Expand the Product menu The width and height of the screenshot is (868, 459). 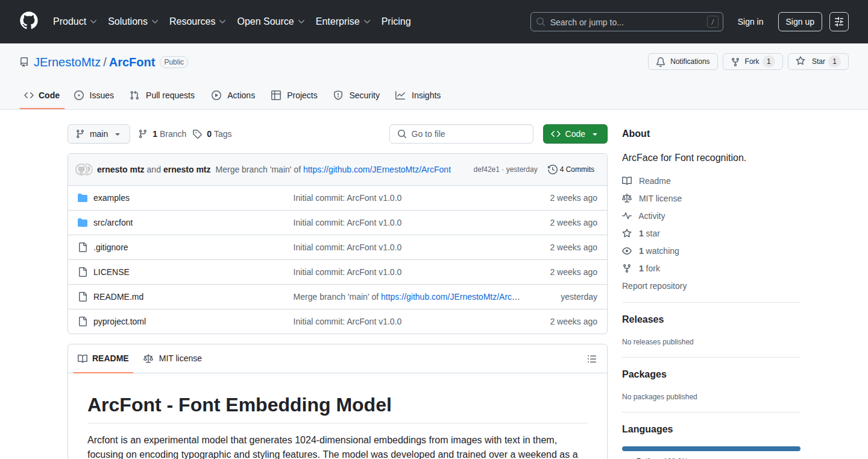[x=75, y=21]
